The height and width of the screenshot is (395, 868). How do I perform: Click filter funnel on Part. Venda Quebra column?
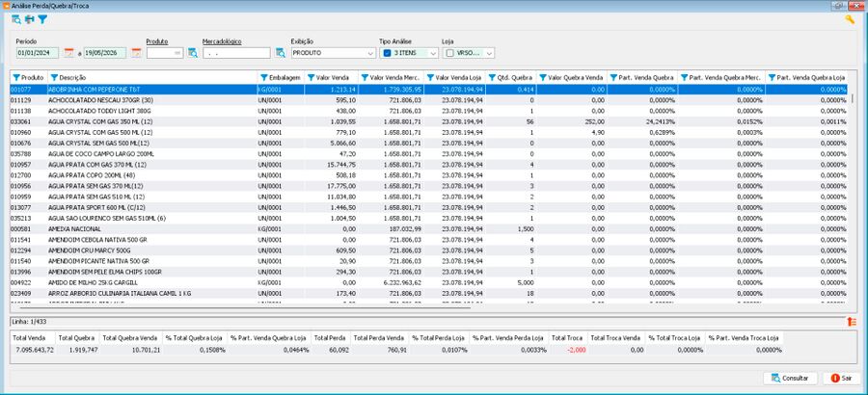[614, 78]
